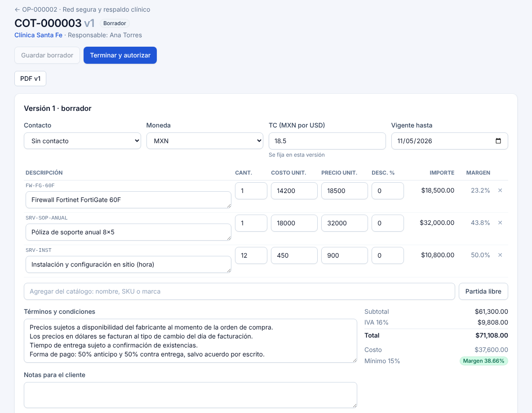Click the Costo value $37,600.00

[491, 350]
